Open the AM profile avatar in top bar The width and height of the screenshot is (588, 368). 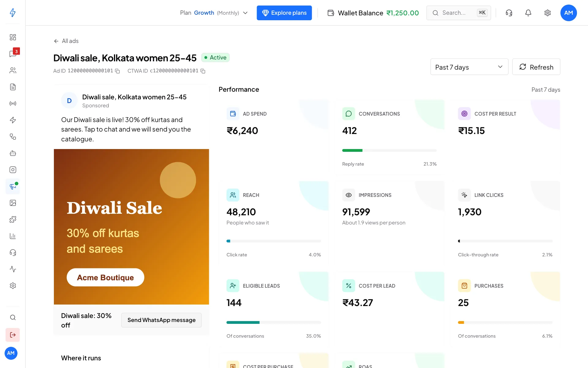pyautogui.click(x=568, y=13)
